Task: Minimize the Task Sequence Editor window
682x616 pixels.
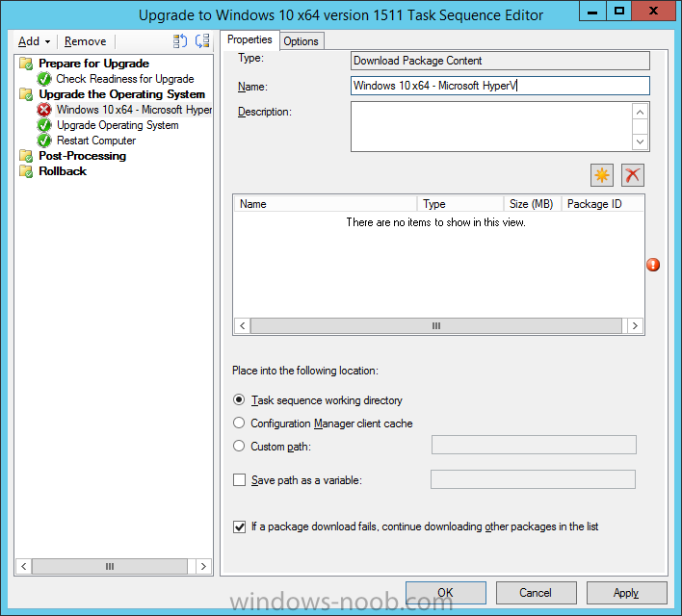Action: pos(592,11)
